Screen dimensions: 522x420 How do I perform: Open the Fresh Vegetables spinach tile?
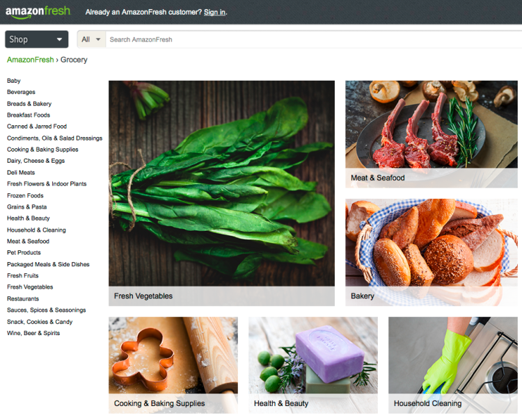pyautogui.click(x=221, y=193)
